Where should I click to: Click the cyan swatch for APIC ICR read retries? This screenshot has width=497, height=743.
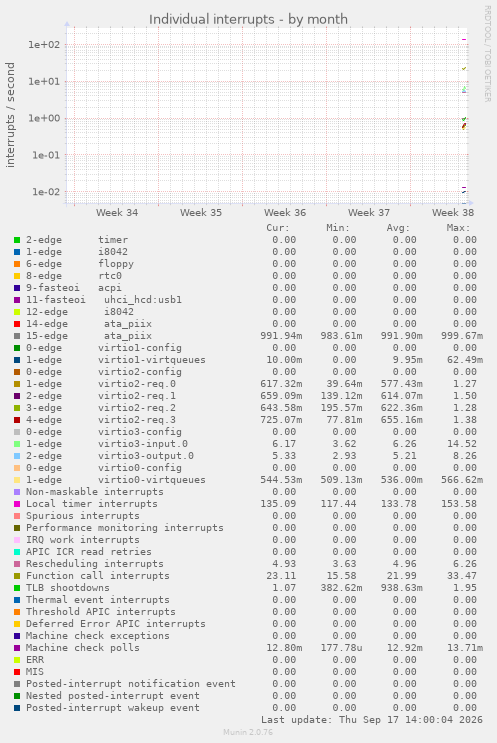coord(17,552)
